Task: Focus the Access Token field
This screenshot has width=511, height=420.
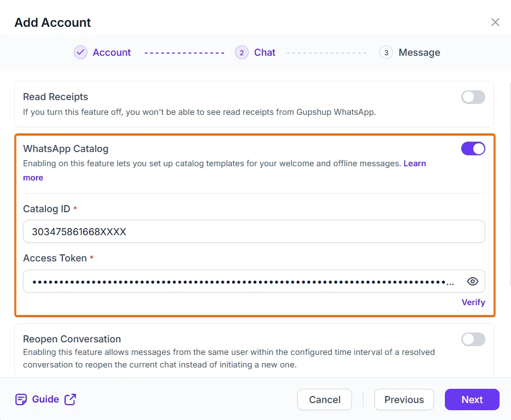Action: (254, 281)
